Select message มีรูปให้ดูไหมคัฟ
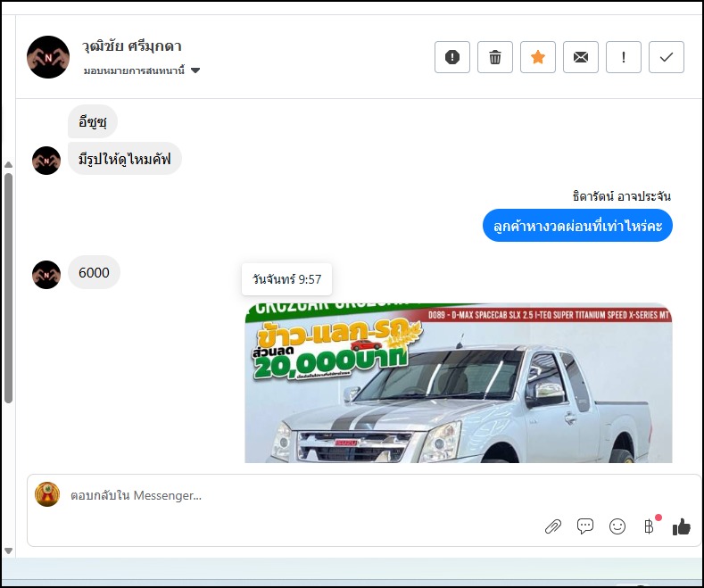704x588 pixels. [x=124, y=159]
